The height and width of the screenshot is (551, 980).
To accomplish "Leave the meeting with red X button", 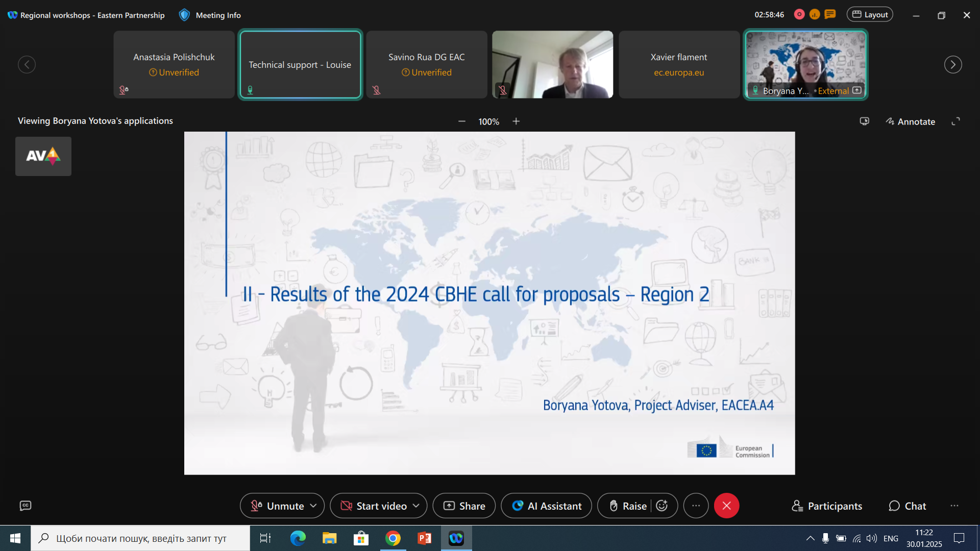I will tap(726, 506).
